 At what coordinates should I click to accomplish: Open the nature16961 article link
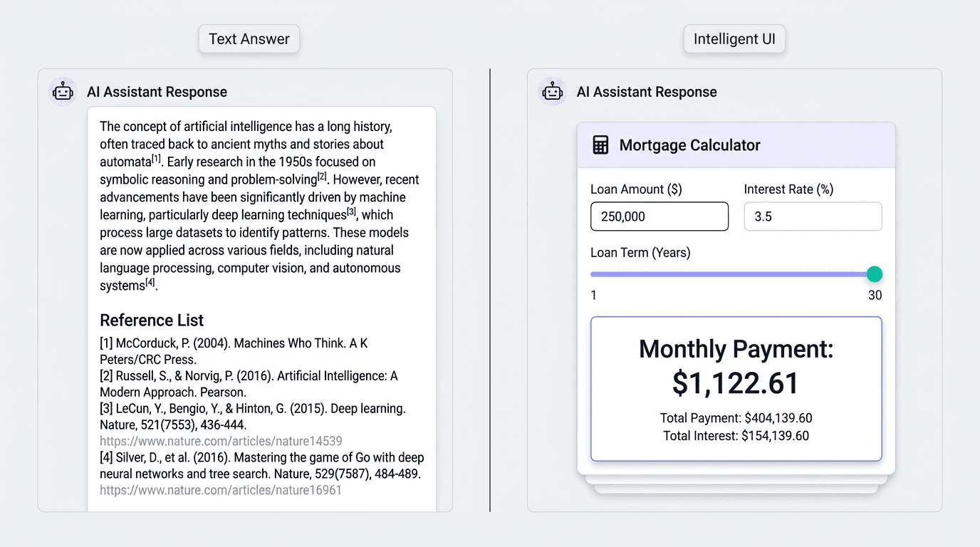[x=221, y=491]
